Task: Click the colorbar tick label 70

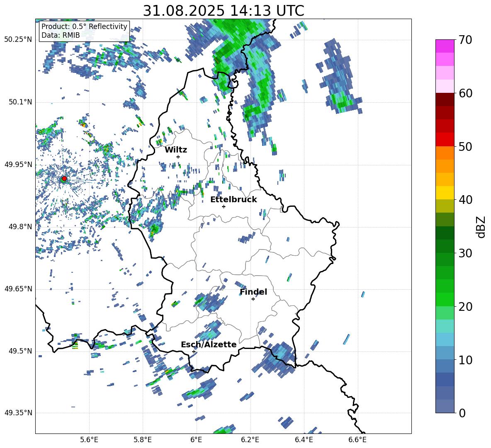Action: coord(465,40)
